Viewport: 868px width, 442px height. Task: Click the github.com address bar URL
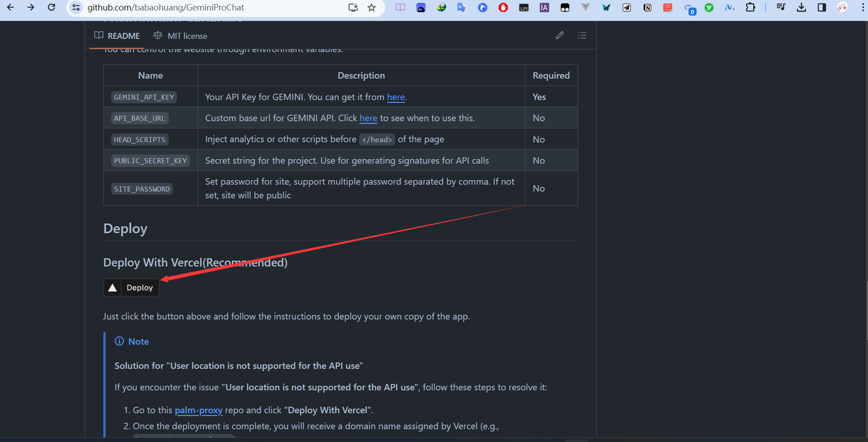click(166, 8)
